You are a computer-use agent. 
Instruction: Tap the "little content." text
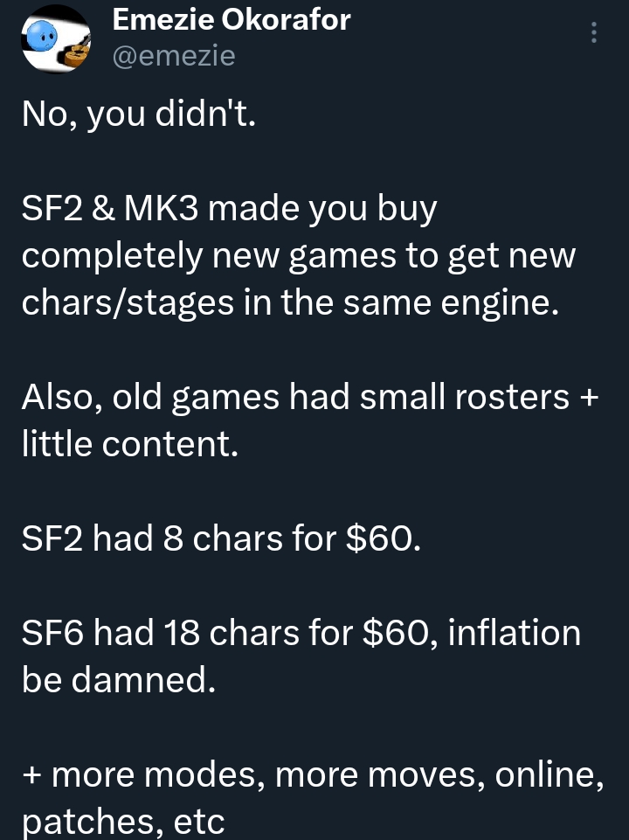point(129,444)
